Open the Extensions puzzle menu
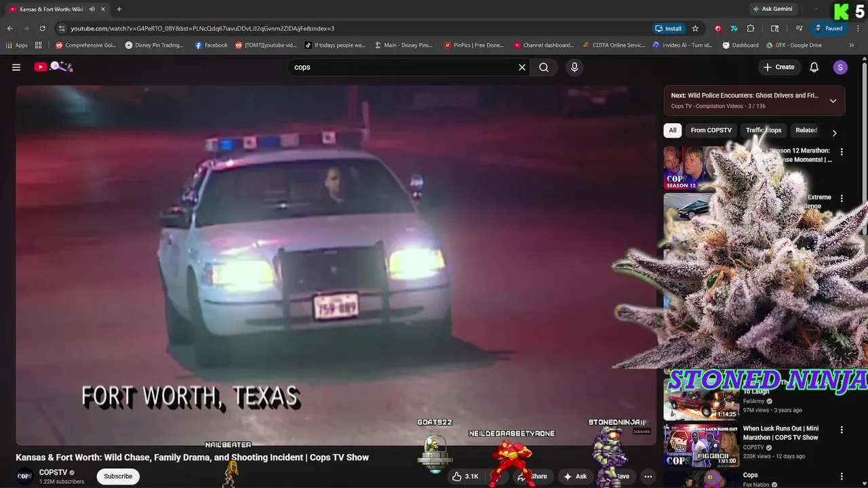The width and height of the screenshot is (868, 488). pyautogui.click(x=751, y=28)
